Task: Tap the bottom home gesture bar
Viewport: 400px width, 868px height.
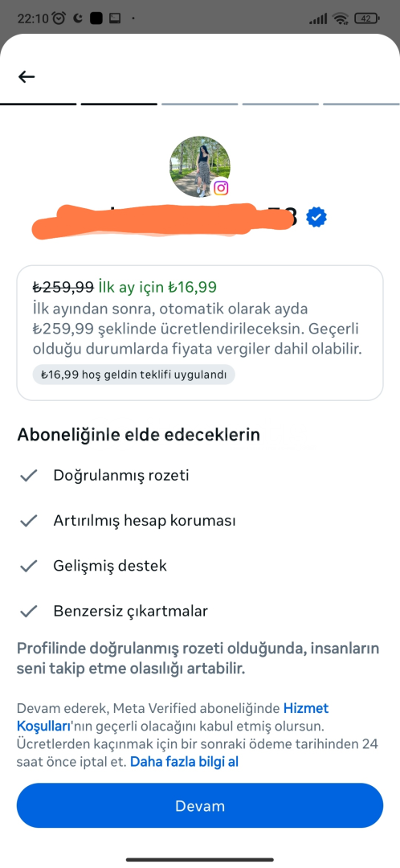Action: [x=200, y=860]
